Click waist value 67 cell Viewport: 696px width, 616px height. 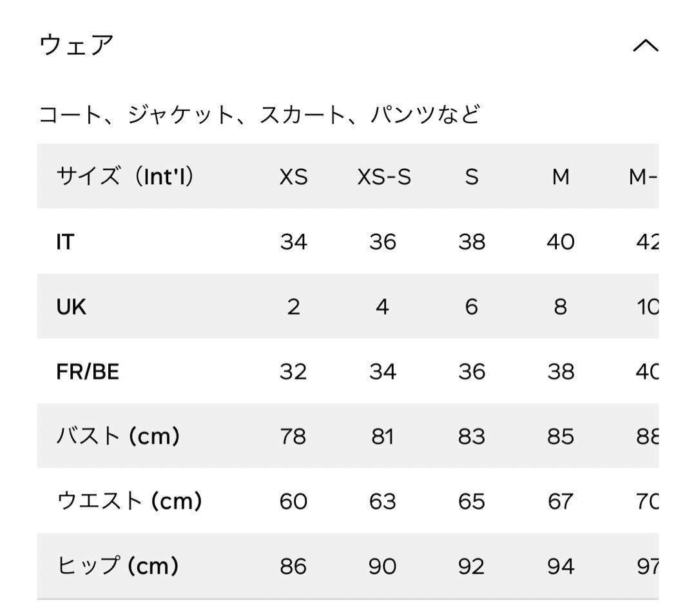coord(561,501)
